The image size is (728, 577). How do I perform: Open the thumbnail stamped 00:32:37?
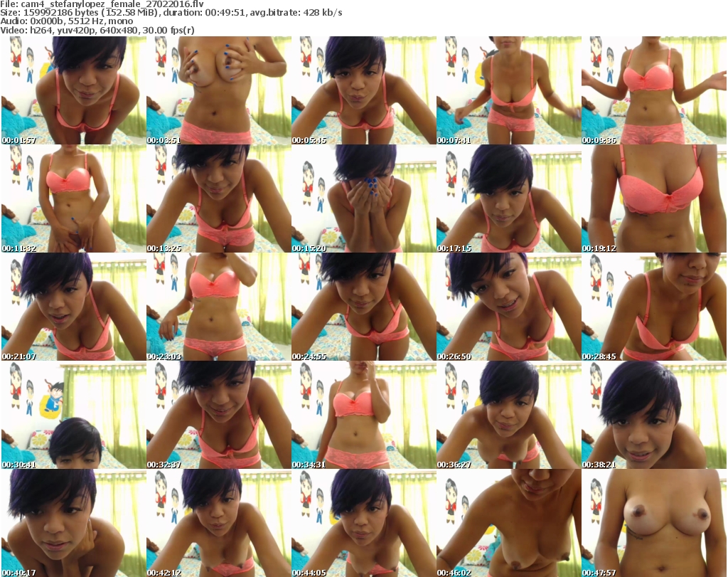(219, 415)
